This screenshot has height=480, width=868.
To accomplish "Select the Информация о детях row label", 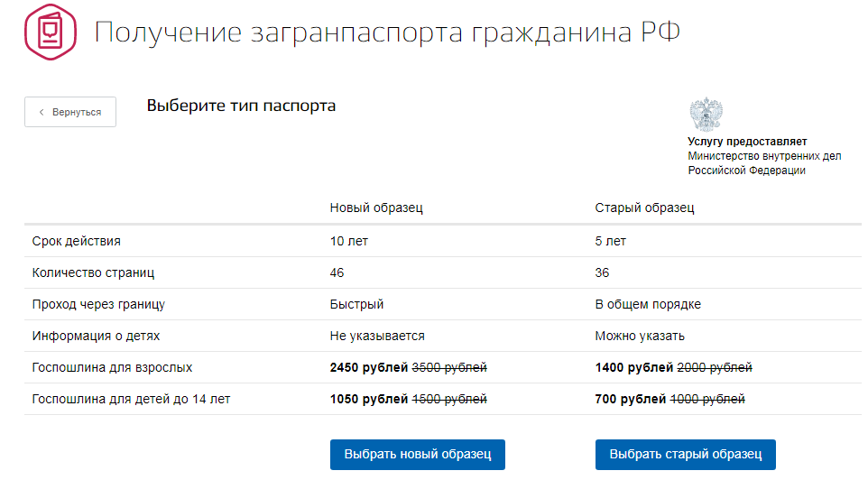I will pos(96,336).
